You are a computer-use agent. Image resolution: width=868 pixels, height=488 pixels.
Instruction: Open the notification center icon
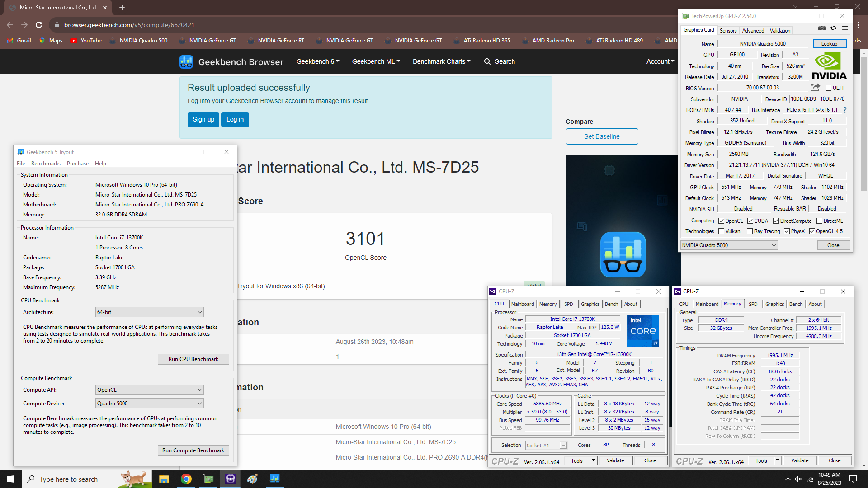coord(853,479)
